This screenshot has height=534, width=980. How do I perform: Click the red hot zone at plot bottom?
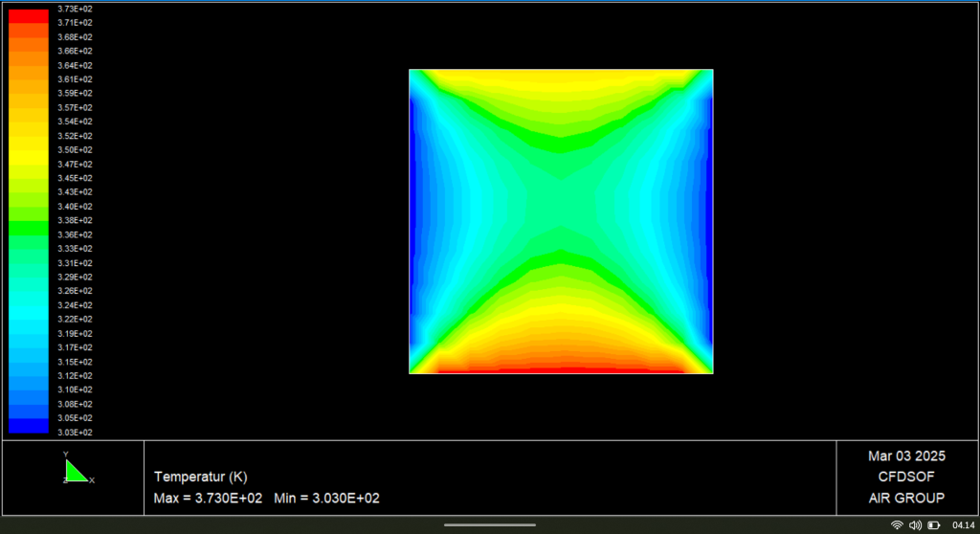point(561,367)
